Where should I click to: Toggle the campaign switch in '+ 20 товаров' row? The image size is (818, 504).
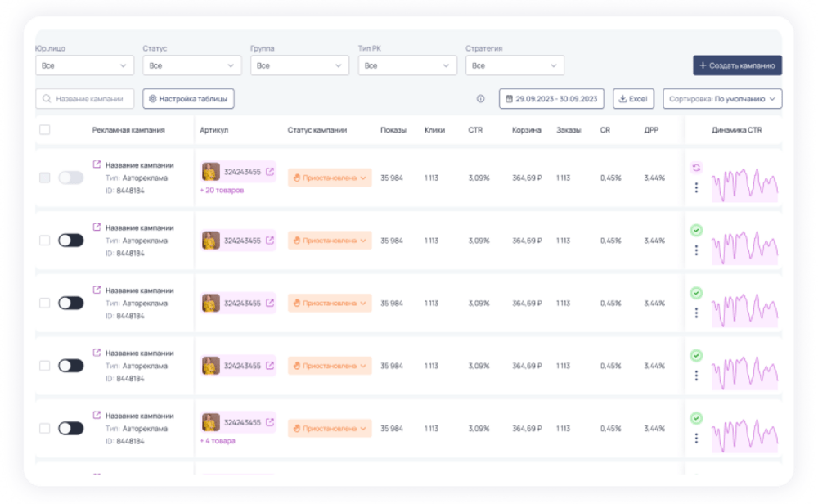[x=71, y=178]
